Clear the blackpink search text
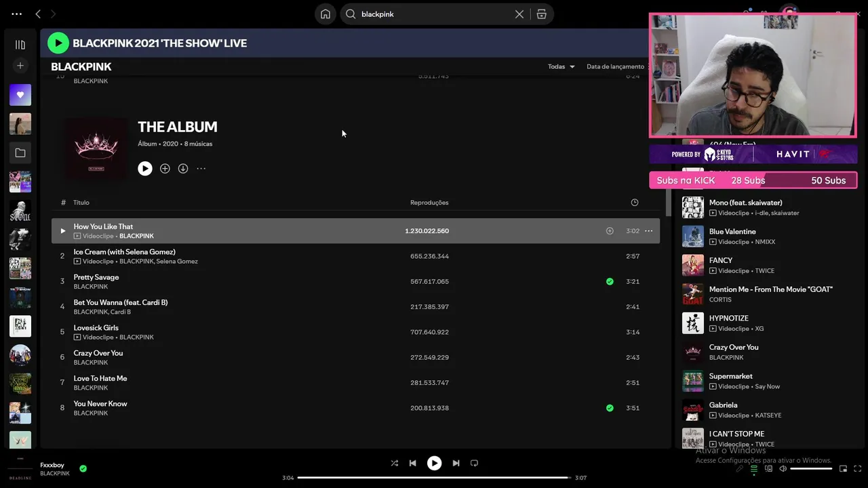 tap(519, 14)
